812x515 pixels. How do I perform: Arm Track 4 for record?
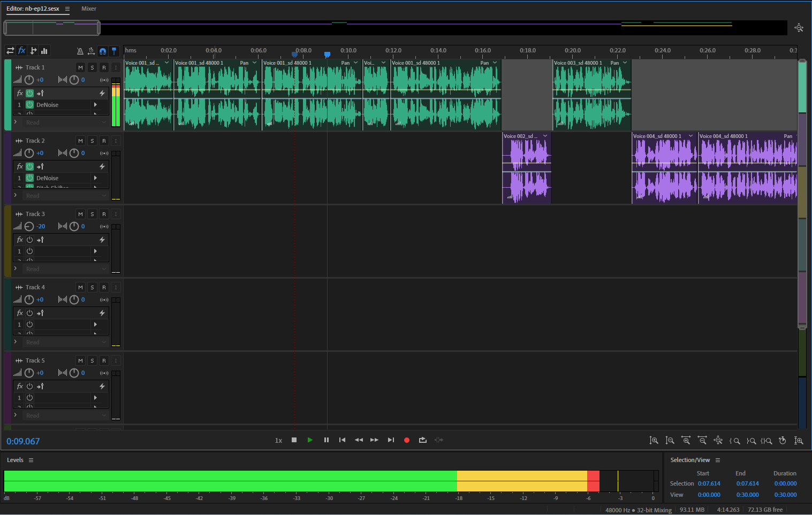104,287
